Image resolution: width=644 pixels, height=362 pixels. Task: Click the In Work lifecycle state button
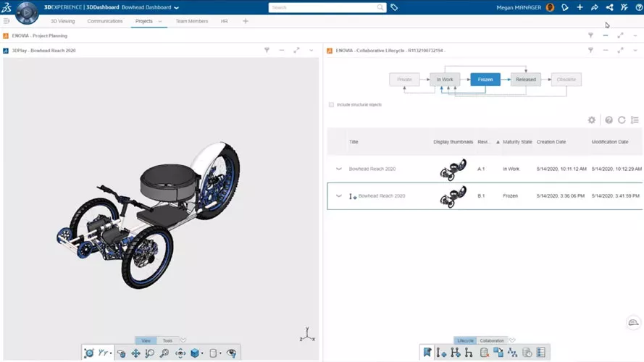(445, 80)
